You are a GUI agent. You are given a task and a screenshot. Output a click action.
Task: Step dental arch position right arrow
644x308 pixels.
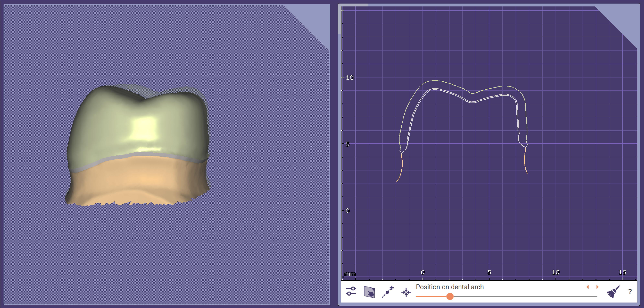click(597, 287)
